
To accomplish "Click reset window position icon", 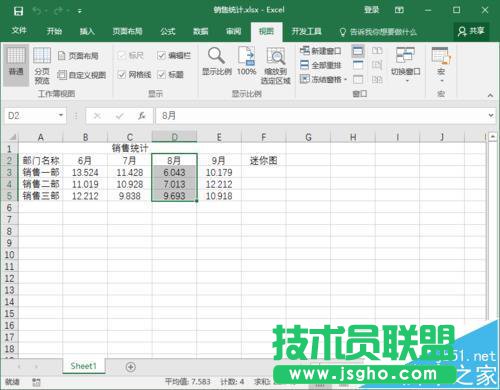I will click(x=377, y=79).
